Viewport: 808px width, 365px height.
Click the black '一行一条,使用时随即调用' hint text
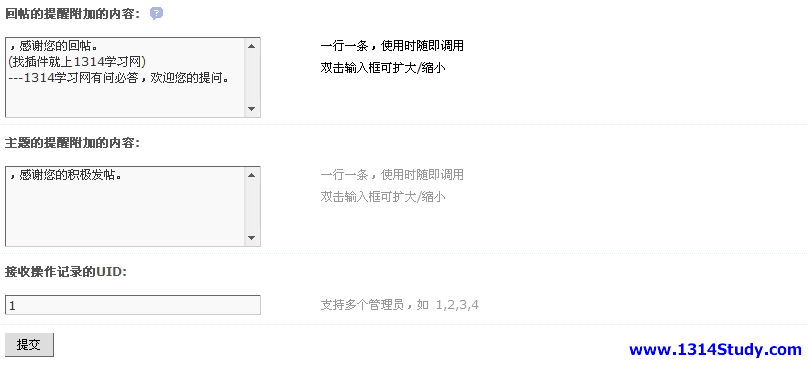392,46
